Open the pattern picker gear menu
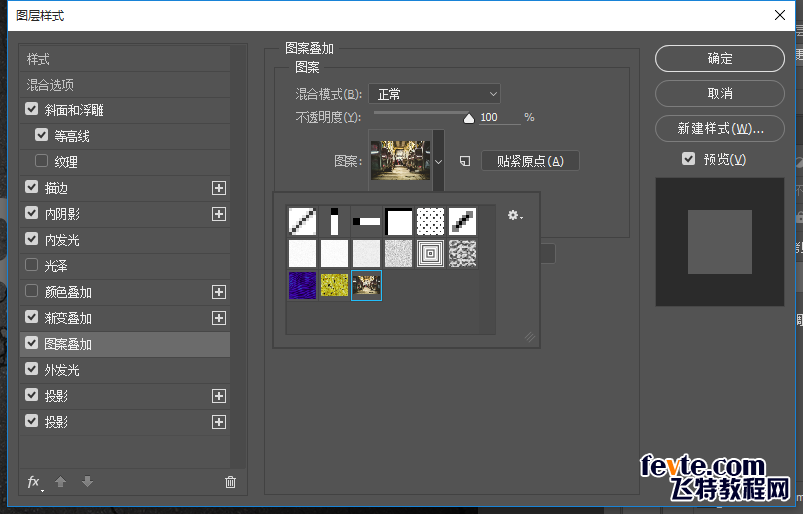The image size is (803, 514). click(x=515, y=216)
